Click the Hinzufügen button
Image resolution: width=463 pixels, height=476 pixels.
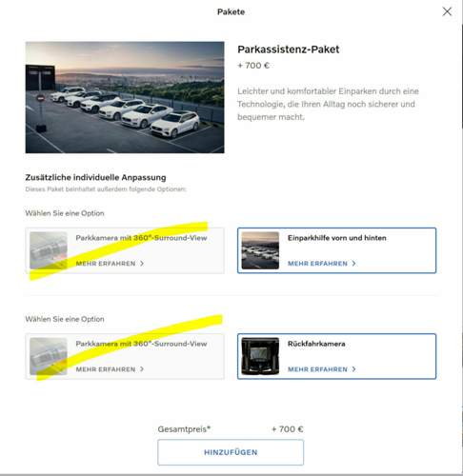point(231,452)
